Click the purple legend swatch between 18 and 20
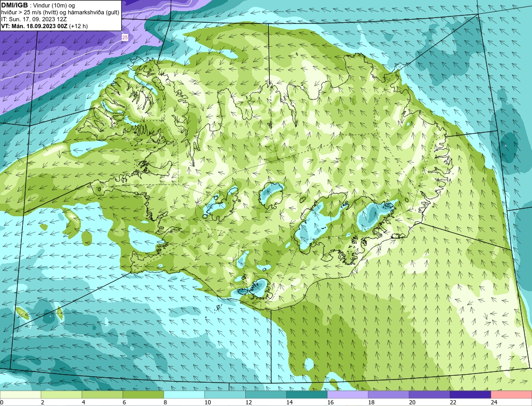This screenshot has width=532, height=406. coord(388,394)
